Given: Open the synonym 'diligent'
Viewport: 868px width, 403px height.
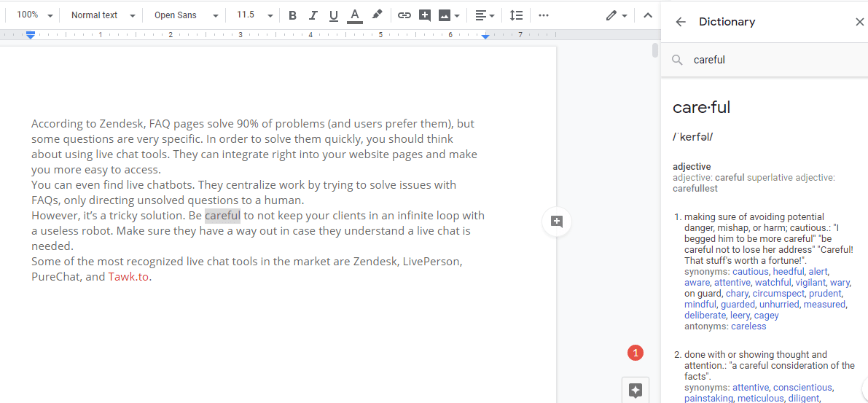Looking at the screenshot, I should pyautogui.click(x=804, y=399).
